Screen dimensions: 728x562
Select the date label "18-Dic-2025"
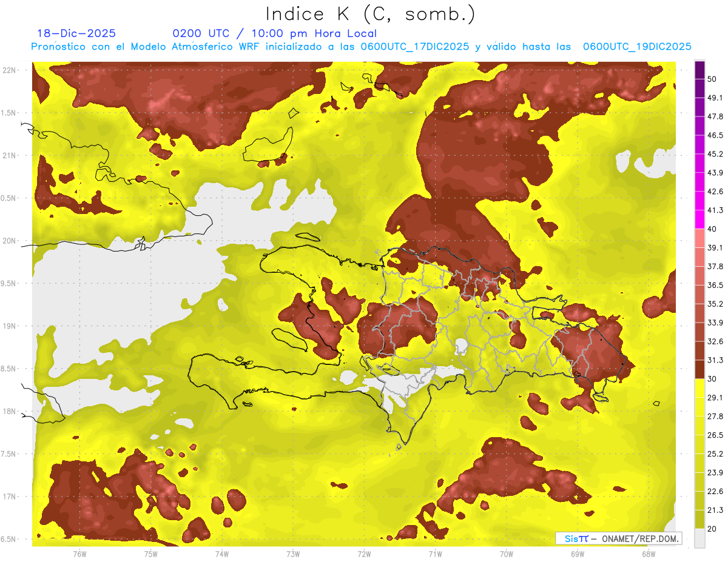76,34
